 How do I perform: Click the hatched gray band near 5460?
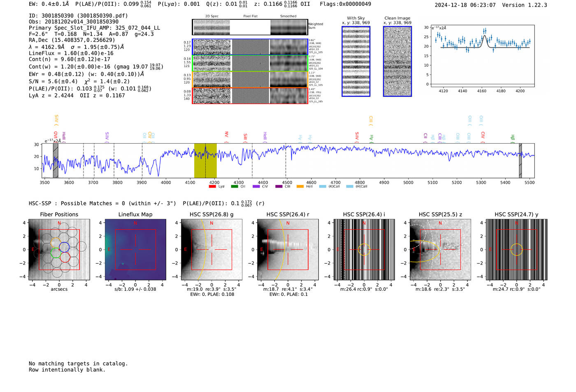click(x=520, y=160)
